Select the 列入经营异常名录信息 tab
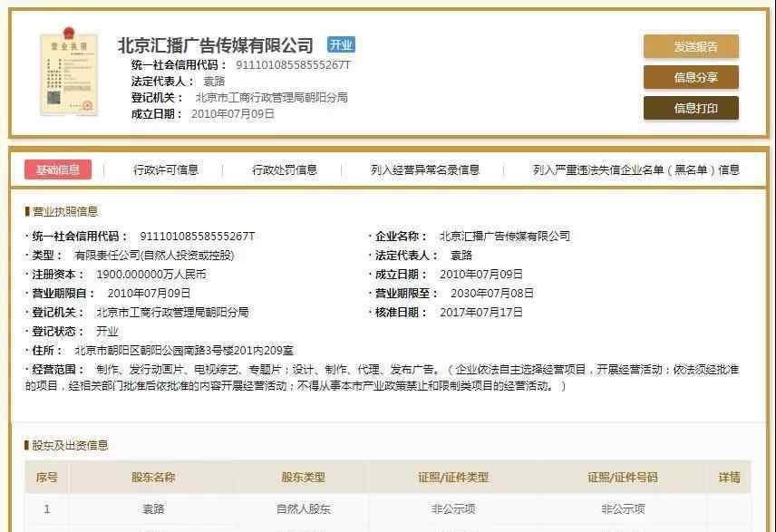Image resolution: width=776 pixels, height=532 pixels. pos(425,169)
